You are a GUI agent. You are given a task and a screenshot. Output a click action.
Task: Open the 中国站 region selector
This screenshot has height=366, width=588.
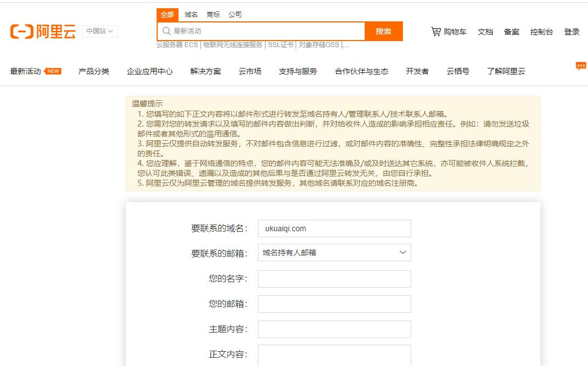click(x=99, y=32)
